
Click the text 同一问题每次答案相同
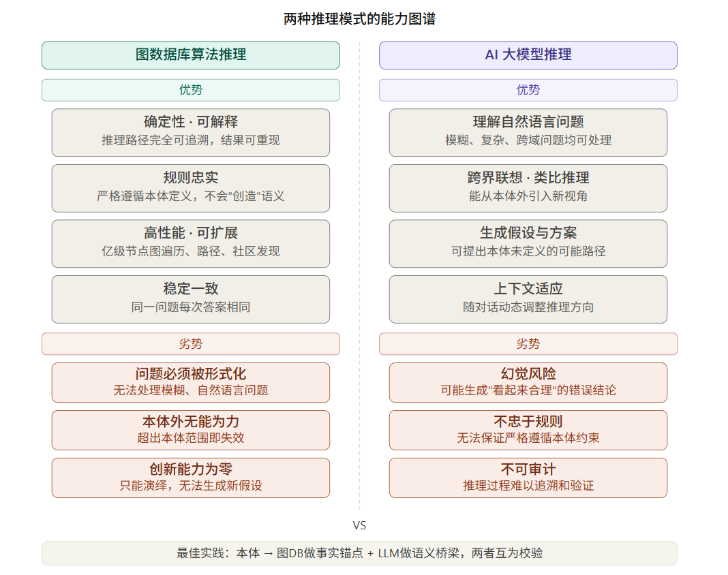(191, 307)
